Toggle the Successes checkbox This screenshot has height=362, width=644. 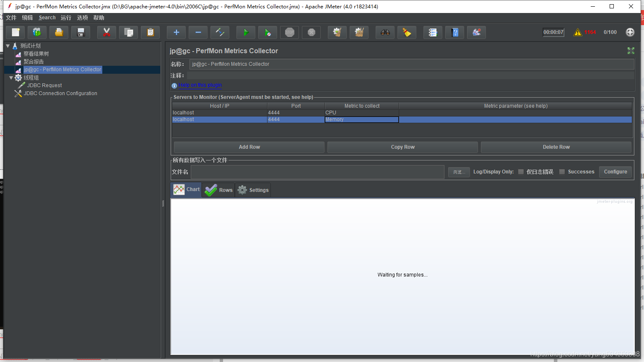pos(562,172)
